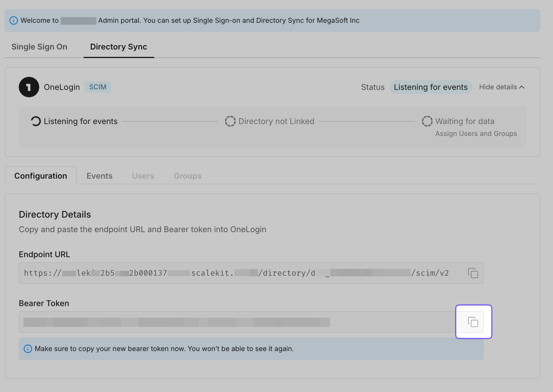Click the info icon in the welcome banner
The width and height of the screenshot is (553, 392).
(x=14, y=20)
